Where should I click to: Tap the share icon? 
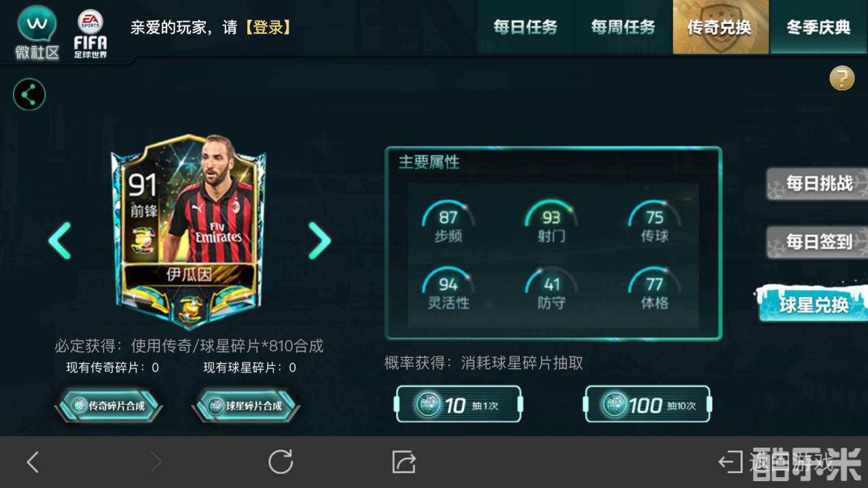[x=29, y=94]
